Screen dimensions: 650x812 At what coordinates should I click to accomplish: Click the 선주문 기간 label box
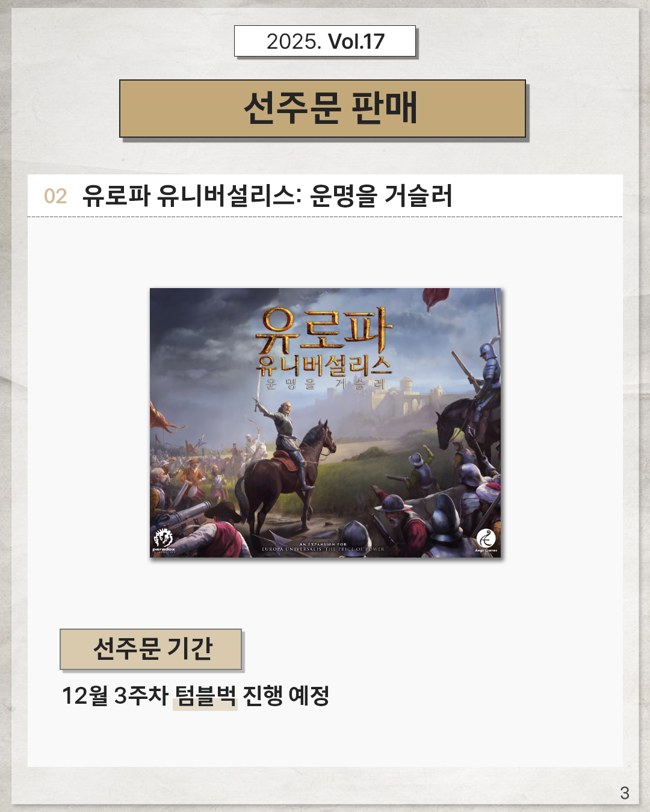151,649
